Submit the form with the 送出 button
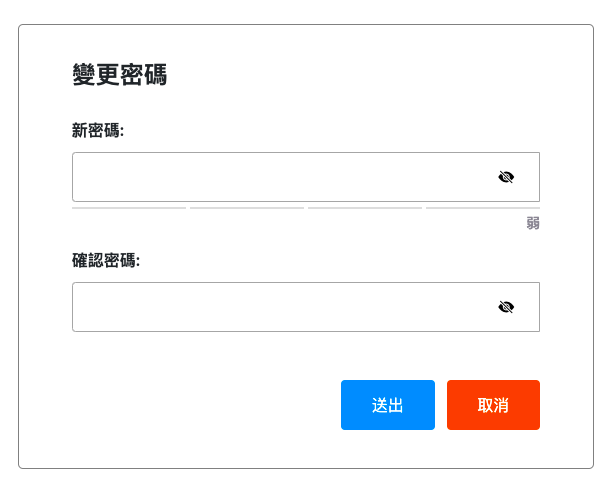 tap(388, 405)
